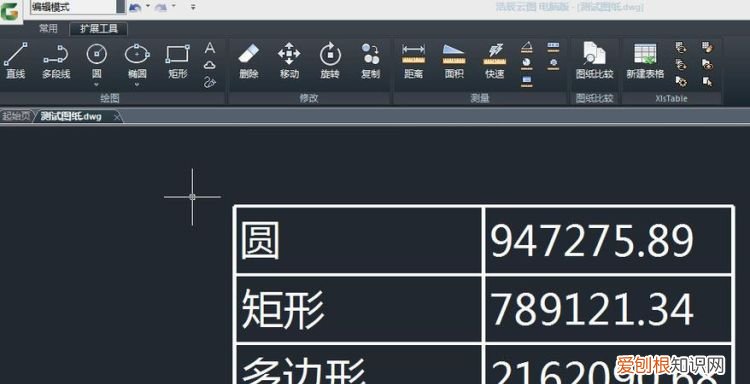Click the 快速 quick measure tool

(495, 61)
